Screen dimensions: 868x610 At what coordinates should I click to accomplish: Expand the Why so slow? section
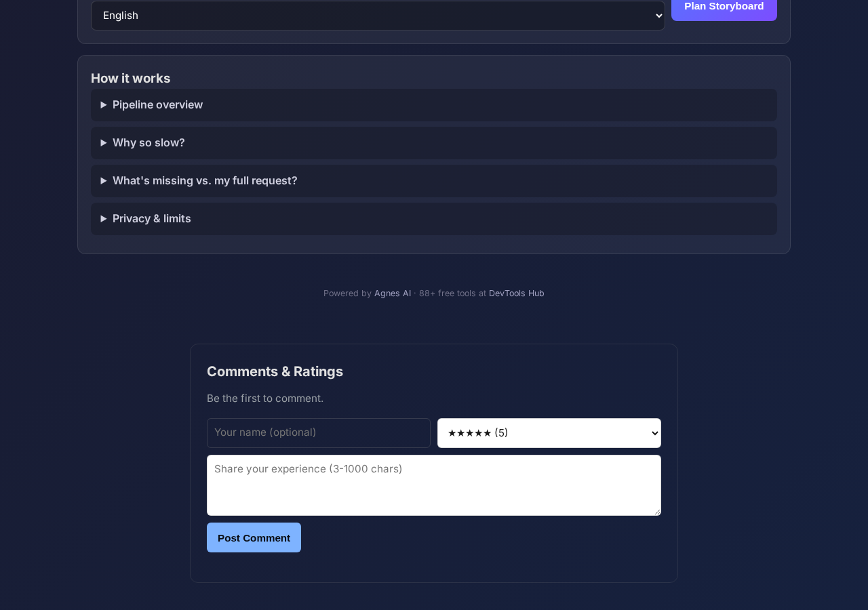tap(434, 143)
